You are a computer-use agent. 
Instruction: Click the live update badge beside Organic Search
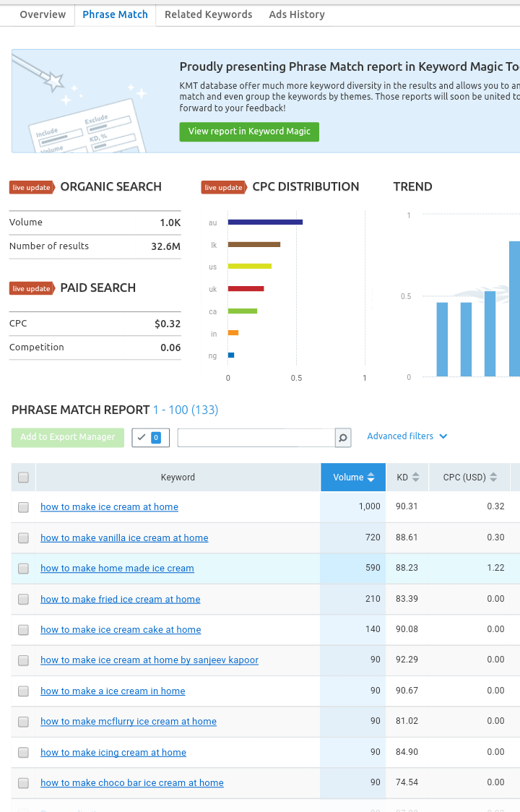[31, 188]
